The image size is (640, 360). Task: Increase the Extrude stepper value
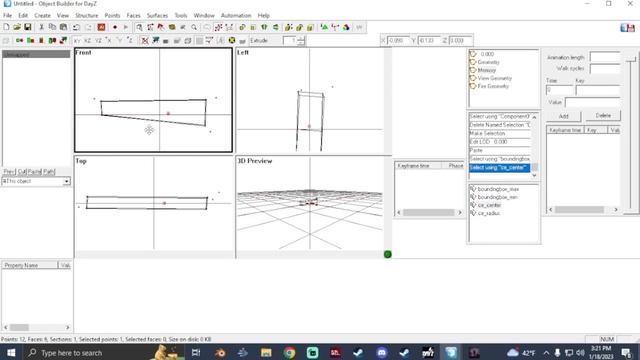(301, 38)
